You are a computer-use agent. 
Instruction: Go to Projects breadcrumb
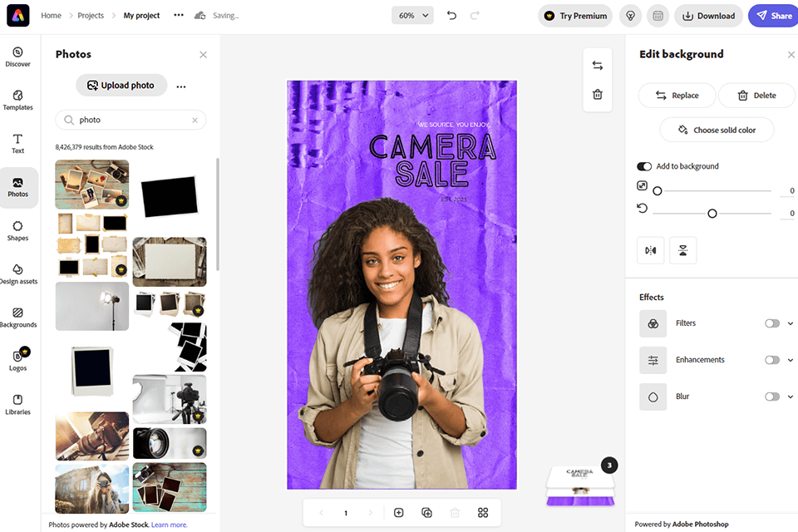click(x=91, y=16)
